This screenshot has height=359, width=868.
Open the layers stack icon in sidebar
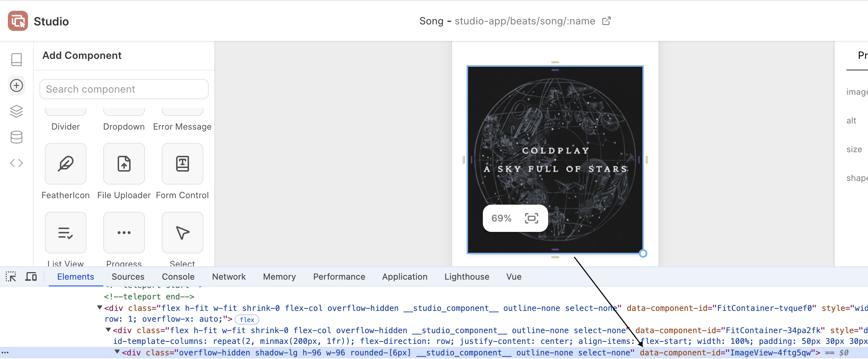coord(16,111)
